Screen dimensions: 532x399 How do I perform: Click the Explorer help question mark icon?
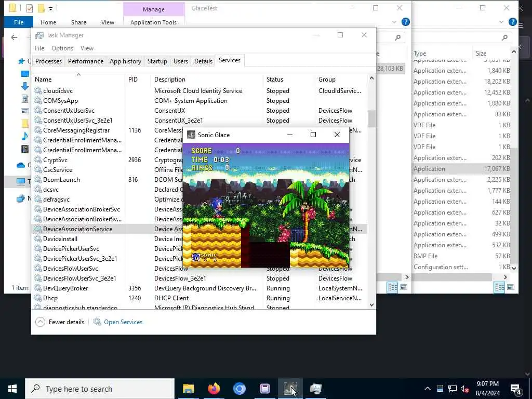click(x=405, y=22)
